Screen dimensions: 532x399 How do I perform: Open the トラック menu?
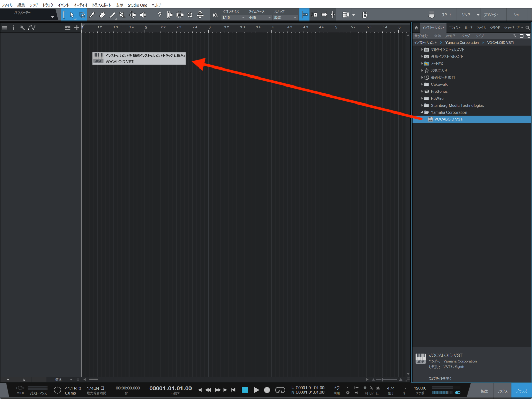(x=47, y=5)
